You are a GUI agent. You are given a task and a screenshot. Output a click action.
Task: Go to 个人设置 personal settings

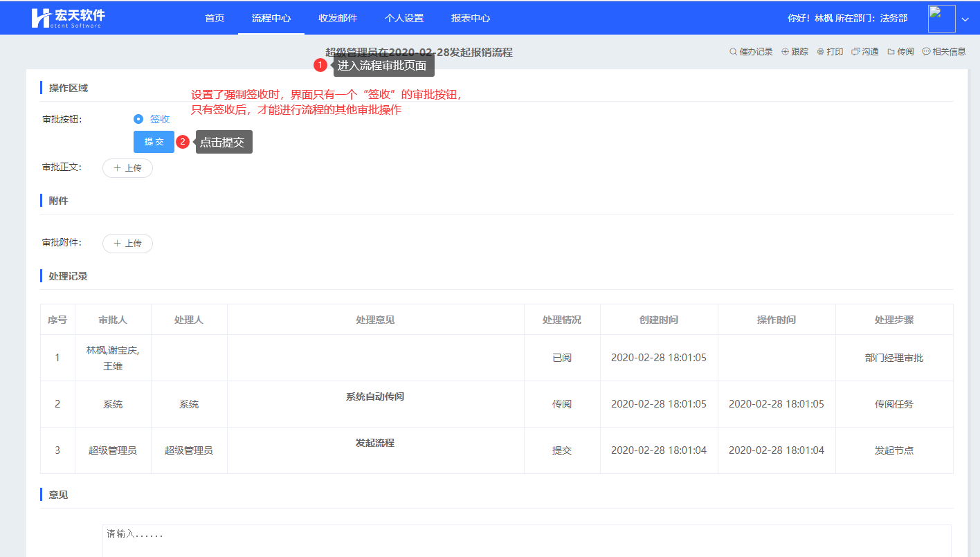click(x=404, y=18)
